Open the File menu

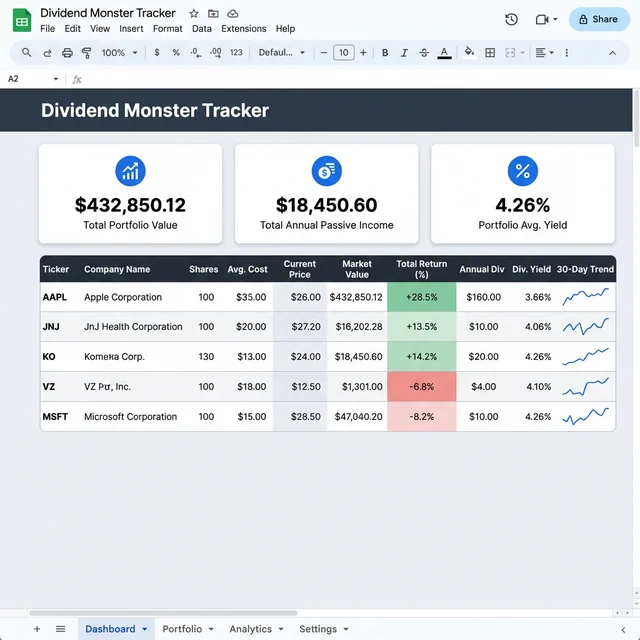click(47, 29)
